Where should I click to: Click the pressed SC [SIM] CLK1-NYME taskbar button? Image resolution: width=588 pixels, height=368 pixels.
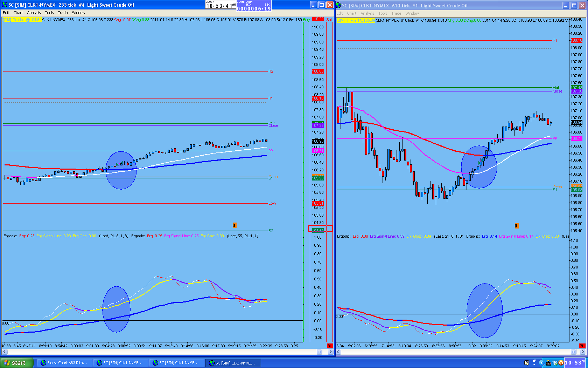click(x=233, y=363)
